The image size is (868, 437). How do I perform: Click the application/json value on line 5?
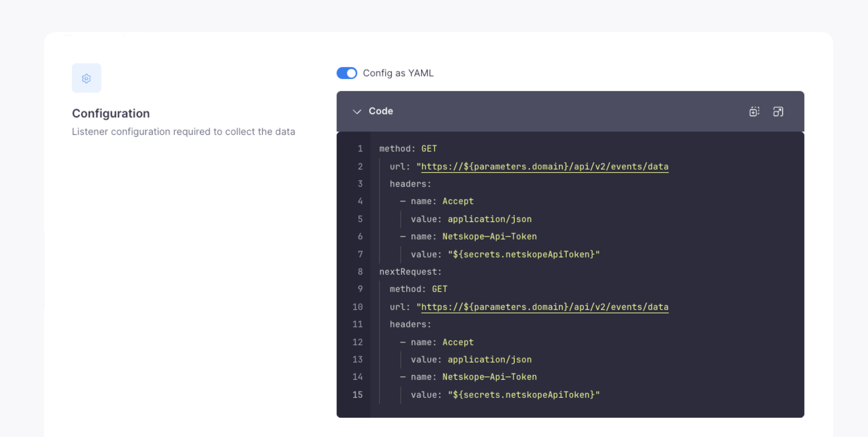click(489, 219)
